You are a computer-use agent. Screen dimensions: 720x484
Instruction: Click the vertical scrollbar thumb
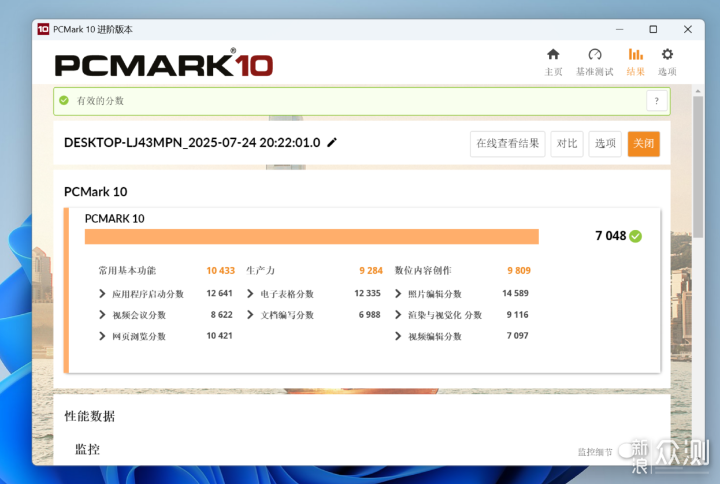coord(698,167)
